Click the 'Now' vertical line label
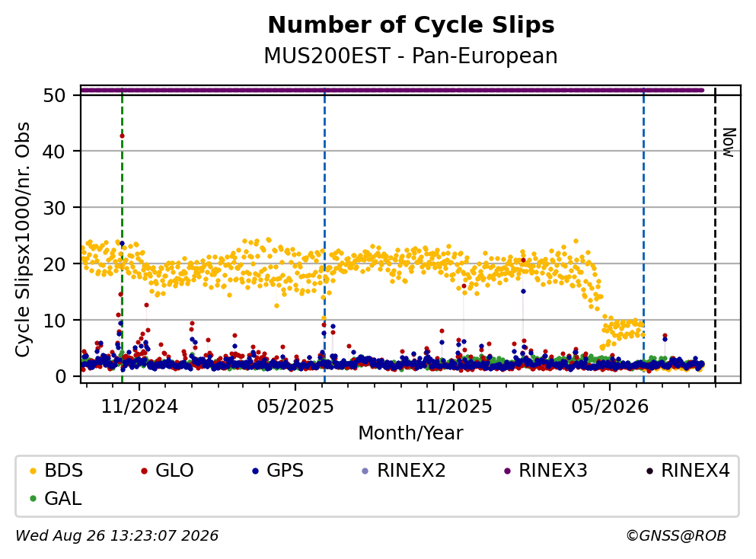The image size is (756, 559). point(729,142)
